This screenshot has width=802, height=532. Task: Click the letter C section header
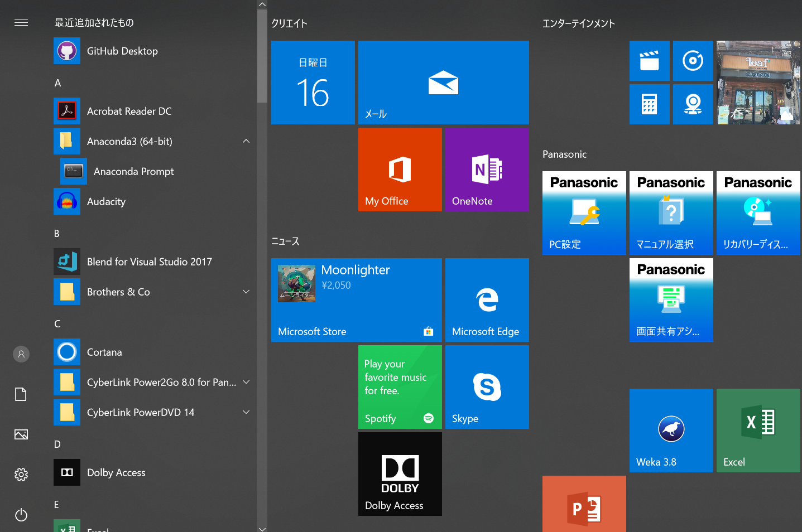(57, 324)
